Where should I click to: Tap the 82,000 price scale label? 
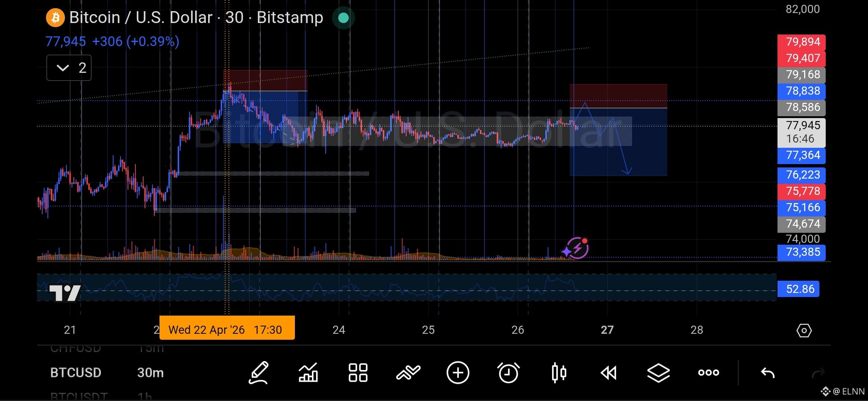tap(803, 9)
